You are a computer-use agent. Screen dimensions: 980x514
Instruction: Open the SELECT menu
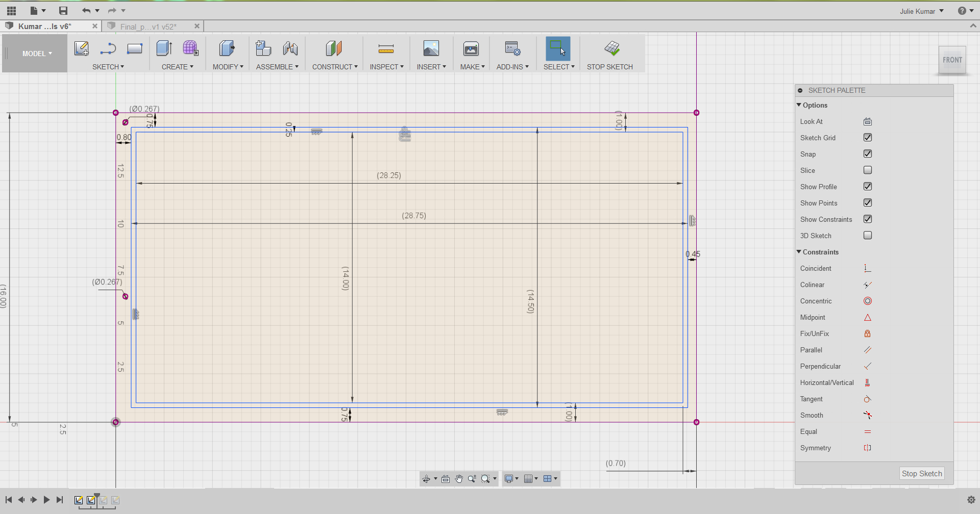click(x=559, y=67)
